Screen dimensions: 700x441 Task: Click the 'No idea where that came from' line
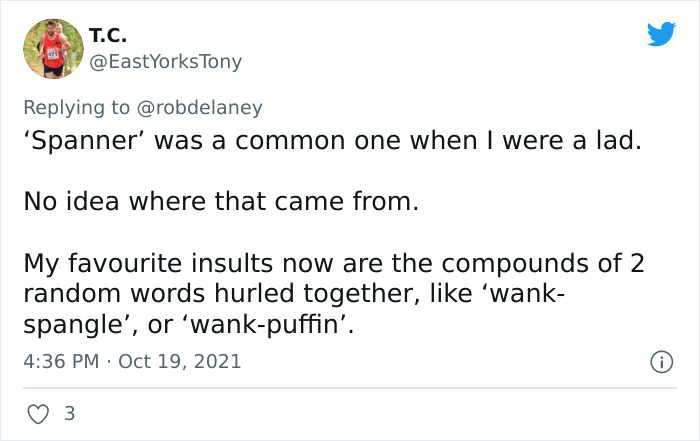[220, 202]
